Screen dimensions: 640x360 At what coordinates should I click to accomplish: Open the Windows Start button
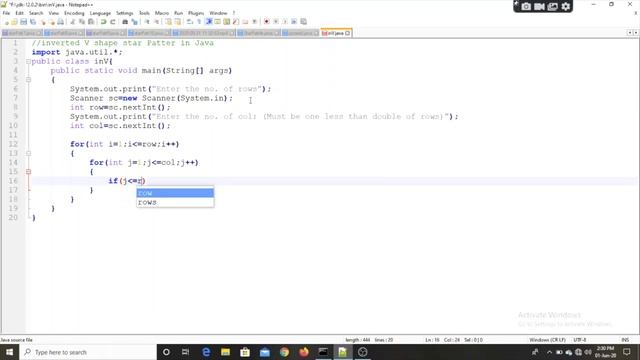click(x=9, y=352)
